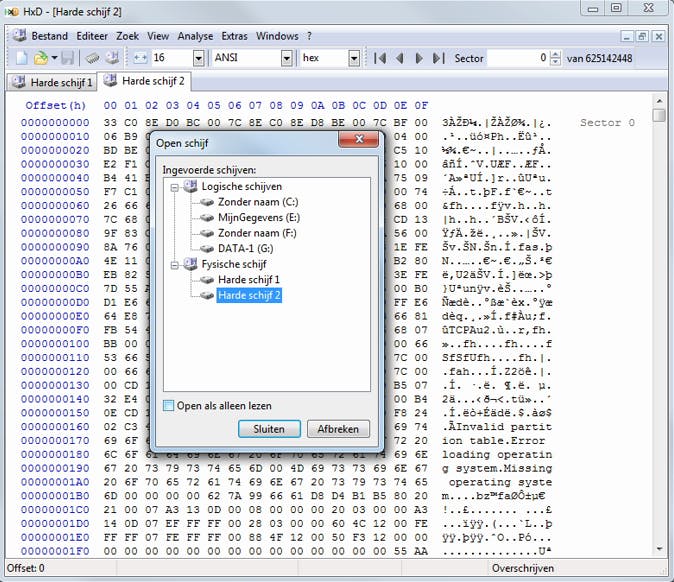Select Zonder naam (C:) drive

tap(258, 202)
